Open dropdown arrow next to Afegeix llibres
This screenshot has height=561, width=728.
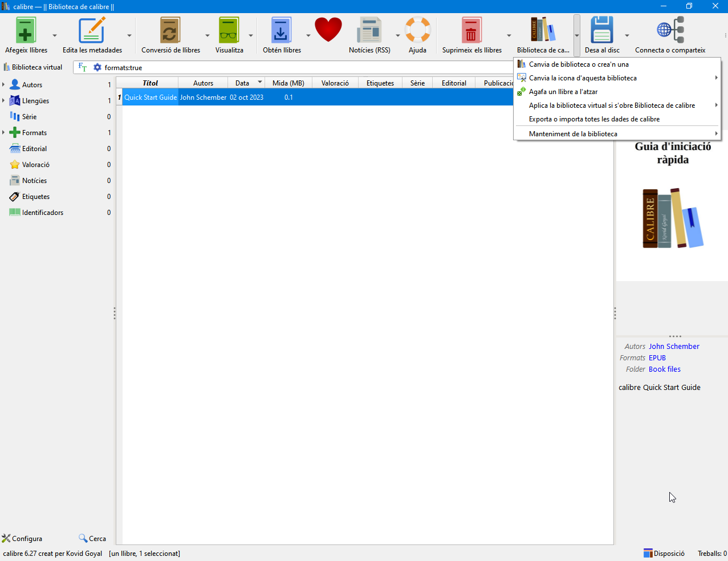pyautogui.click(x=55, y=35)
